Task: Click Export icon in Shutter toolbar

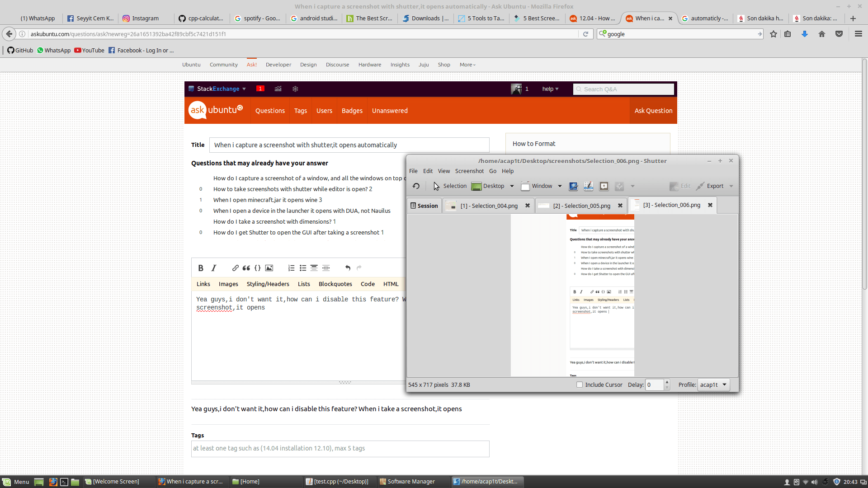Action: pyautogui.click(x=710, y=186)
